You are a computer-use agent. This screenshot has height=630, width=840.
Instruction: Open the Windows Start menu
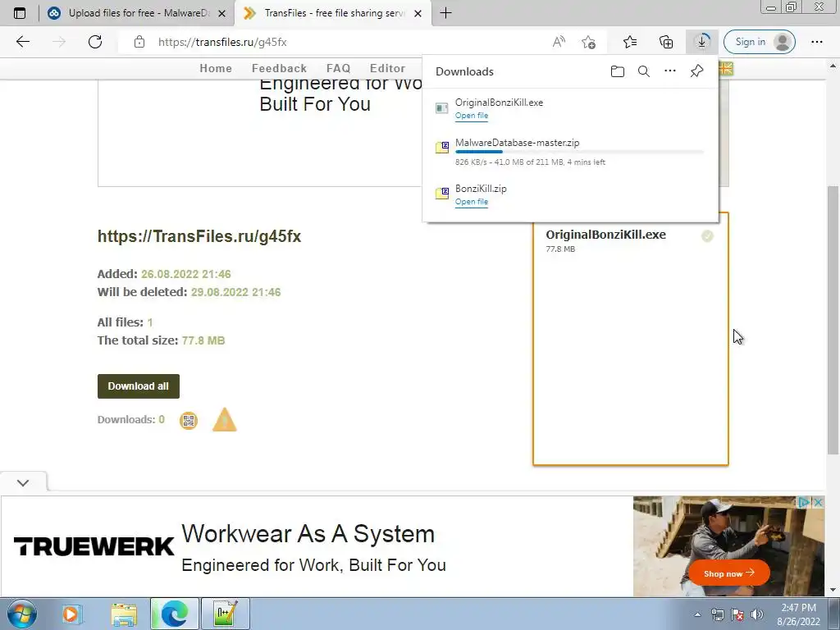(22, 614)
